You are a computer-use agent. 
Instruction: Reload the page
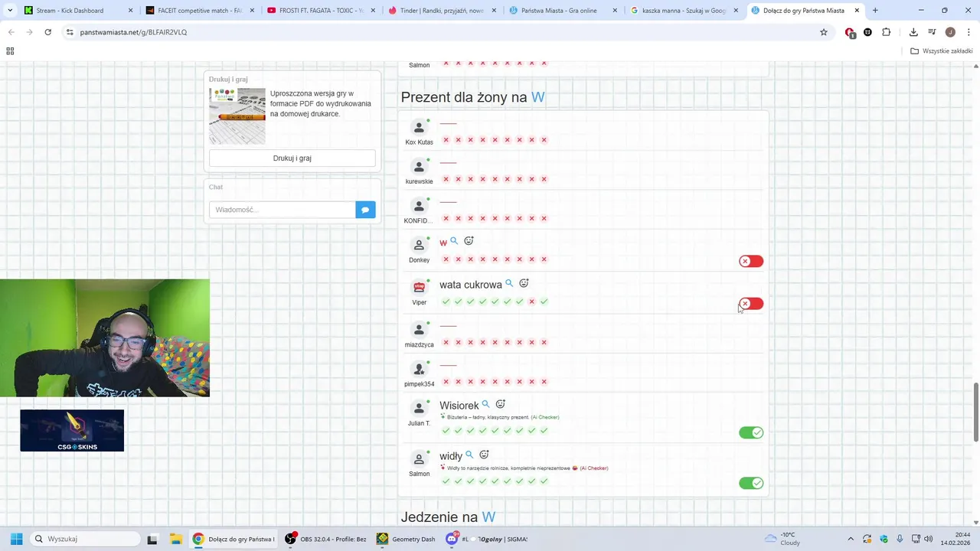47,32
